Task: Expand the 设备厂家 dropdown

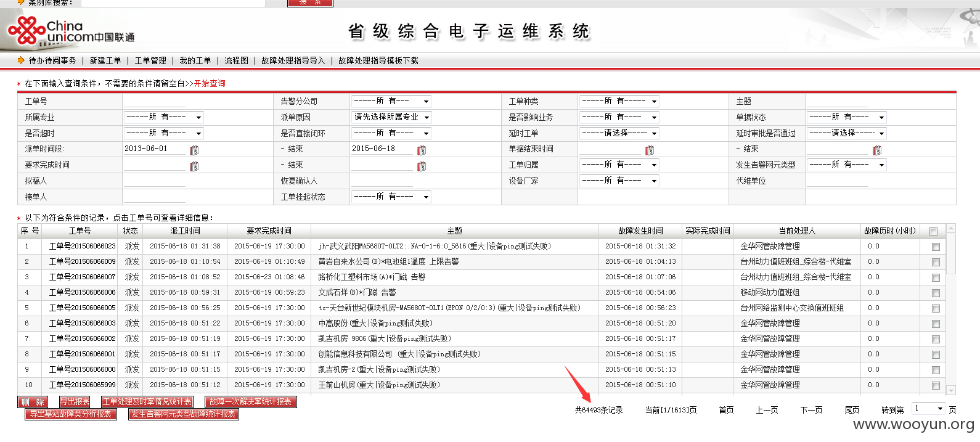Action: point(619,181)
